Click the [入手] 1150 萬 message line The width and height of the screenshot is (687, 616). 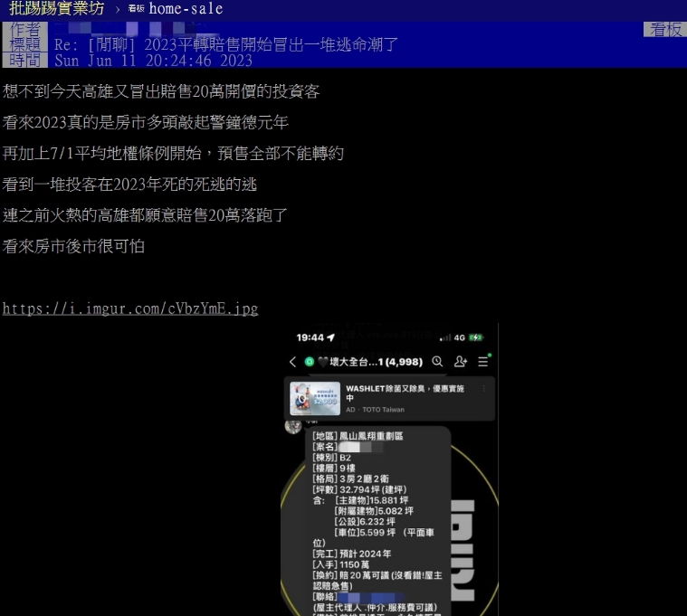341,564
